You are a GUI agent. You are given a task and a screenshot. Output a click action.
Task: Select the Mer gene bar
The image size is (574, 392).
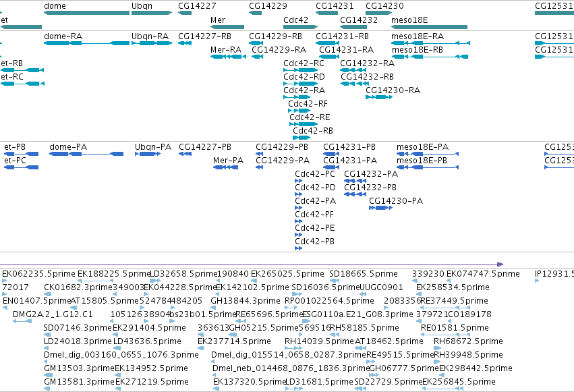227,27
